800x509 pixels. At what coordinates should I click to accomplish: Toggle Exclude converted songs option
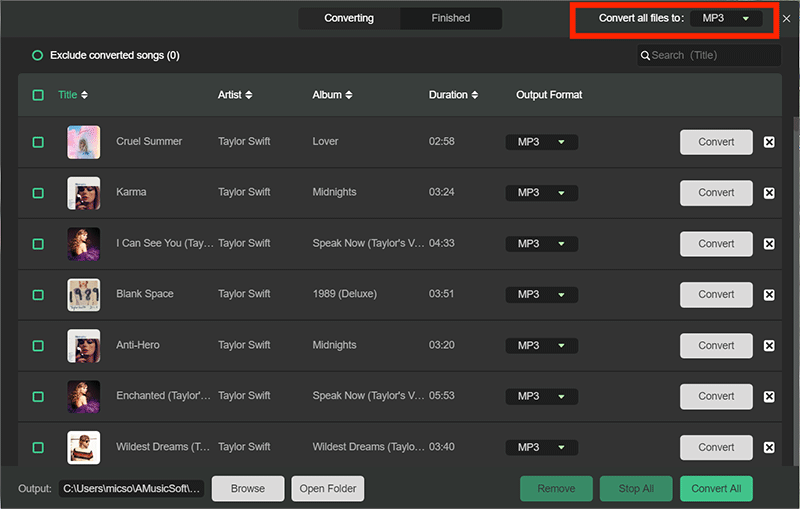(37, 55)
